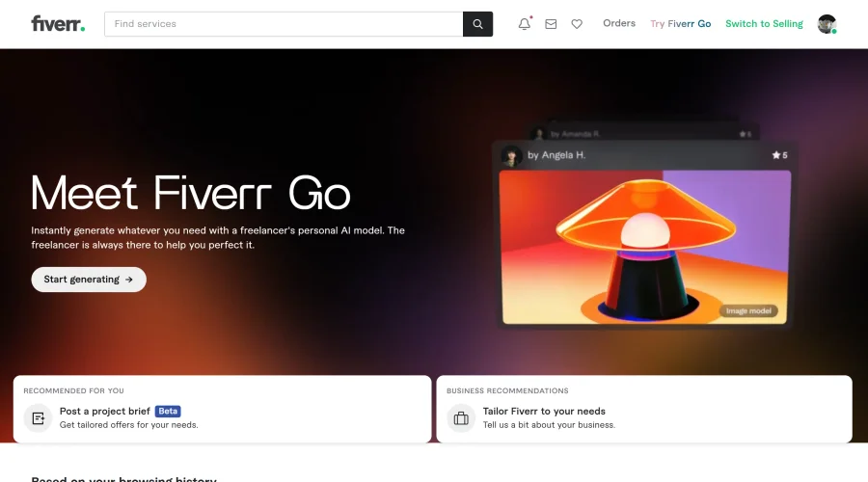868x482 pixels.
Task: Click 'Tell us a bit about your business.'
Action: pyautogui.click(x=549, y=425)
